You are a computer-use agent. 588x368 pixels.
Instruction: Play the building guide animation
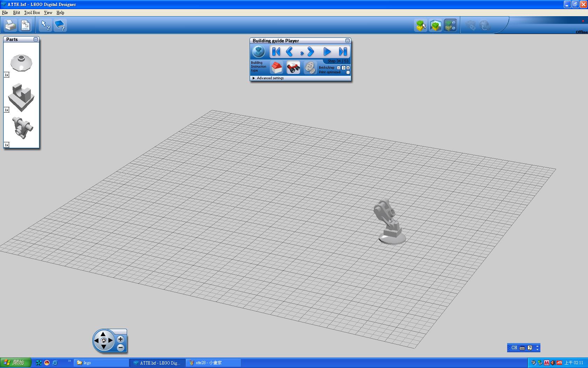pos(327,52)
